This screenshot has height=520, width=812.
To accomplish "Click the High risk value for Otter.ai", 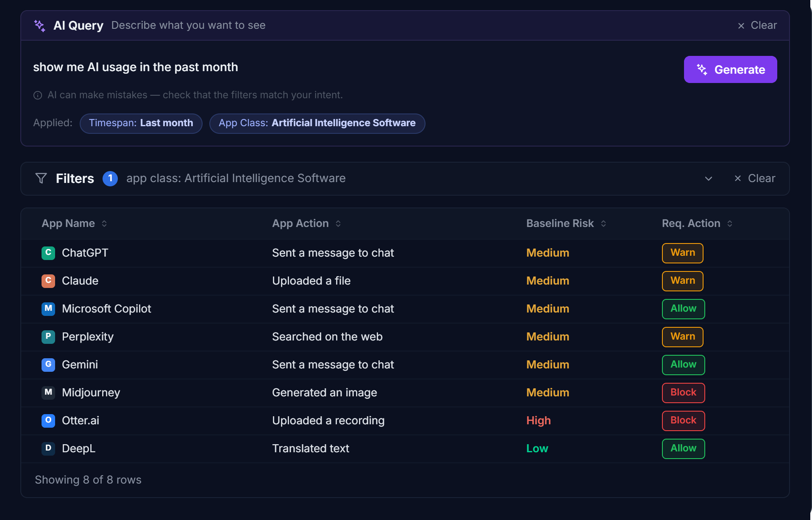I will pos(538,420).
